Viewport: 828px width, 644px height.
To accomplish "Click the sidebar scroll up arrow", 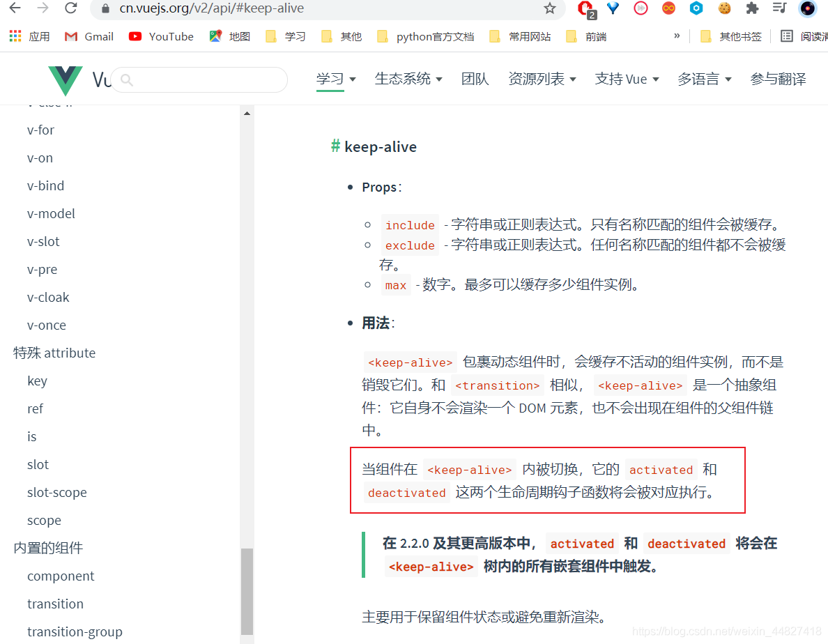I will click(x=247, y=113).
